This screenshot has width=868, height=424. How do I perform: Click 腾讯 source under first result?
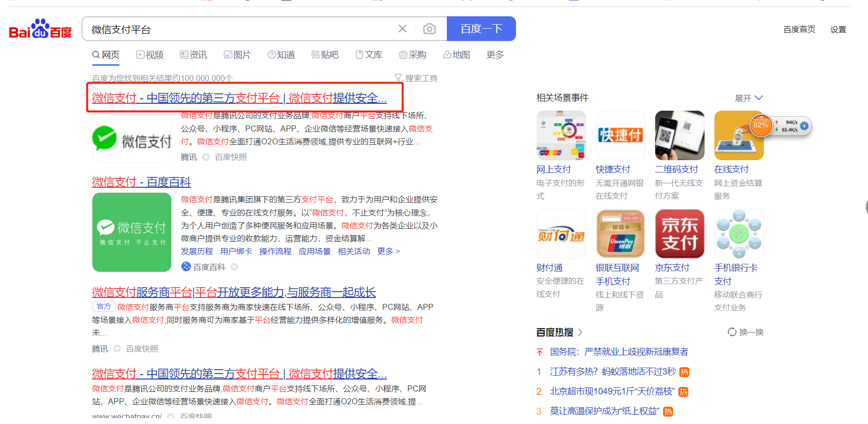pyautogui.click(x=189, y=157)
